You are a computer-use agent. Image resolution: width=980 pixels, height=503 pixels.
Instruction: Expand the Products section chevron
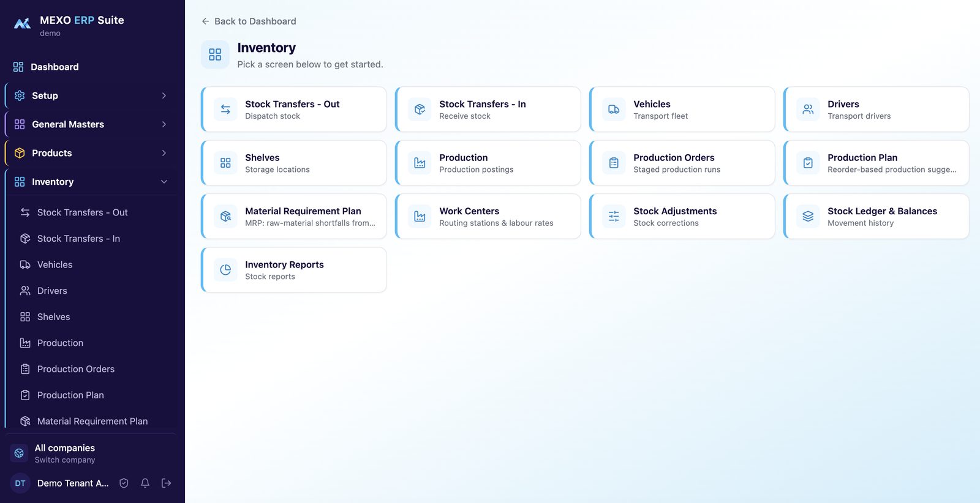click(164, 153)
